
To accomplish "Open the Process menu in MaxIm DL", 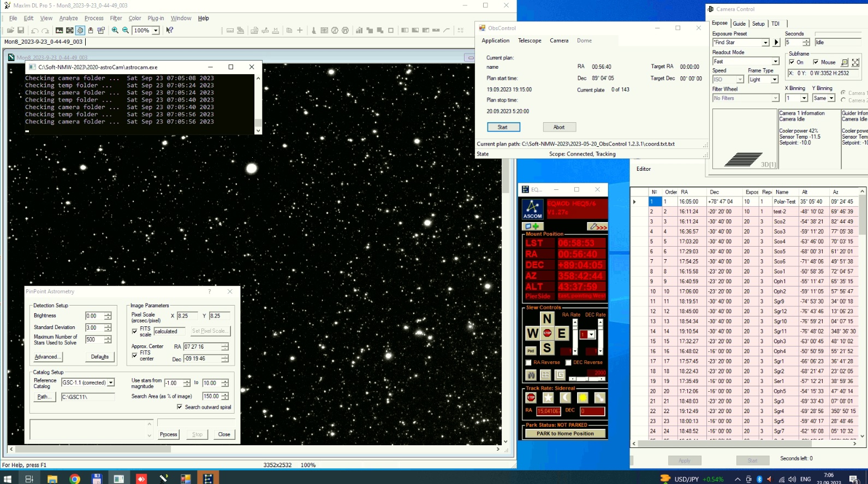I will click(x=94, y=18).
